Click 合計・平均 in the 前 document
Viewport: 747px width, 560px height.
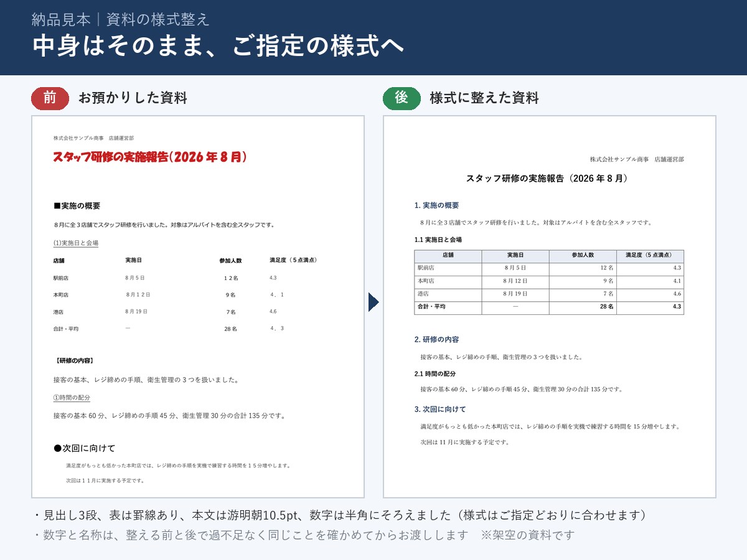pos(66,329)
